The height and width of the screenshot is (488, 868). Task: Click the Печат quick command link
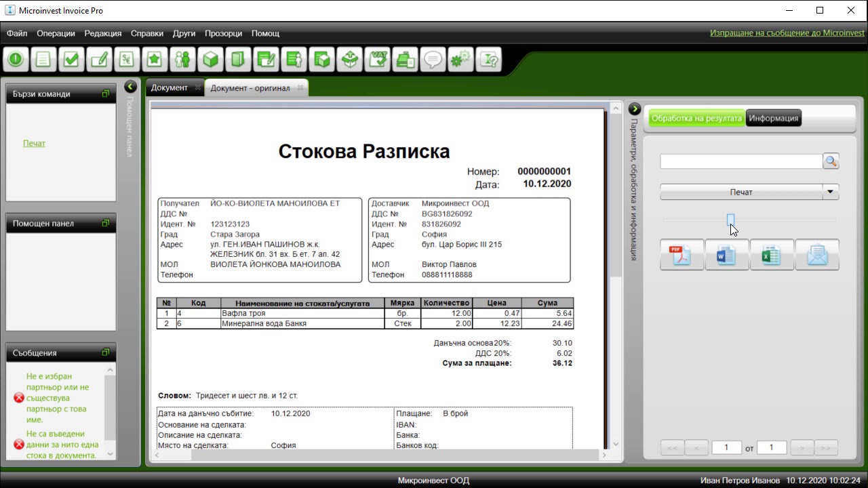[34, 143]
